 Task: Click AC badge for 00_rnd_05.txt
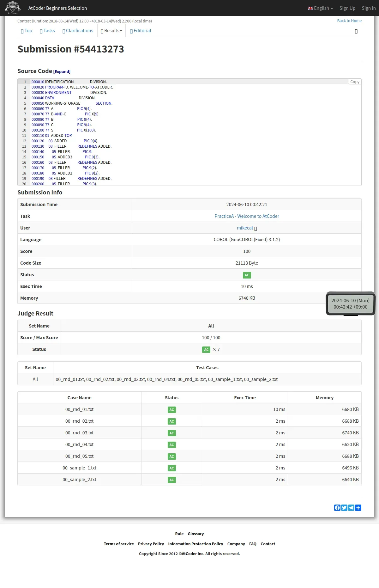pyautogui.click(x=172, y=456)
